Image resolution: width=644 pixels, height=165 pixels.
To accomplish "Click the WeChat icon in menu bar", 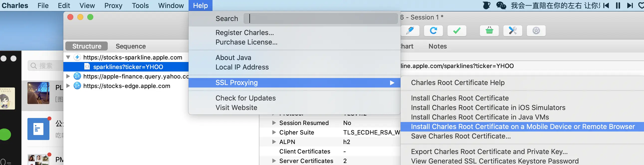I will coord(501,5).
